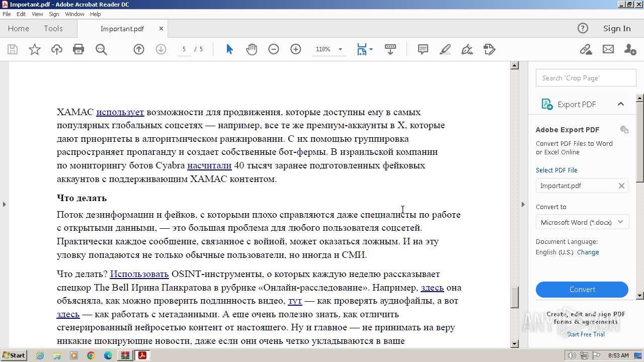Click the Save file icon

13,49
